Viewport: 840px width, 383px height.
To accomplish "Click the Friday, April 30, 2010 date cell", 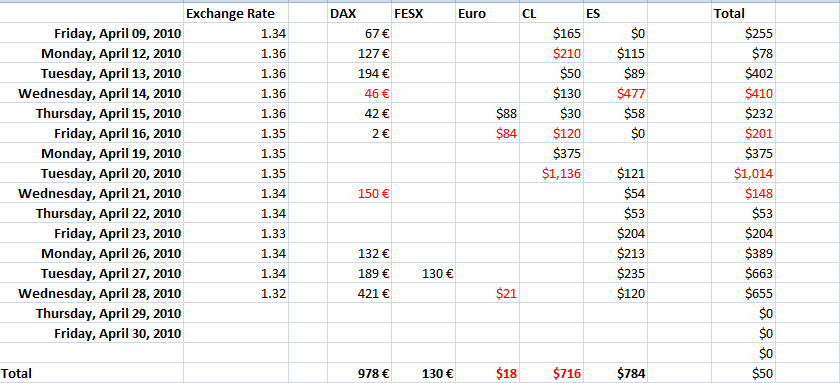I will point(92,334).
